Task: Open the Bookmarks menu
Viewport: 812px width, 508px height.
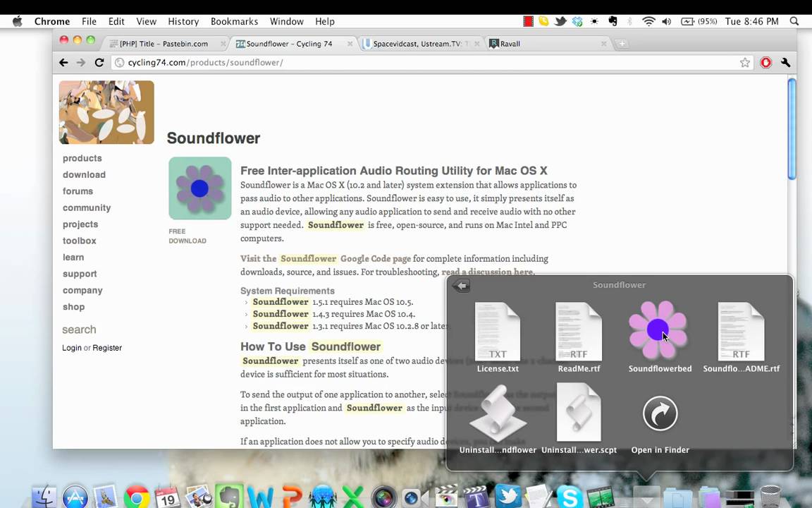Action: (x=234, y=21)
